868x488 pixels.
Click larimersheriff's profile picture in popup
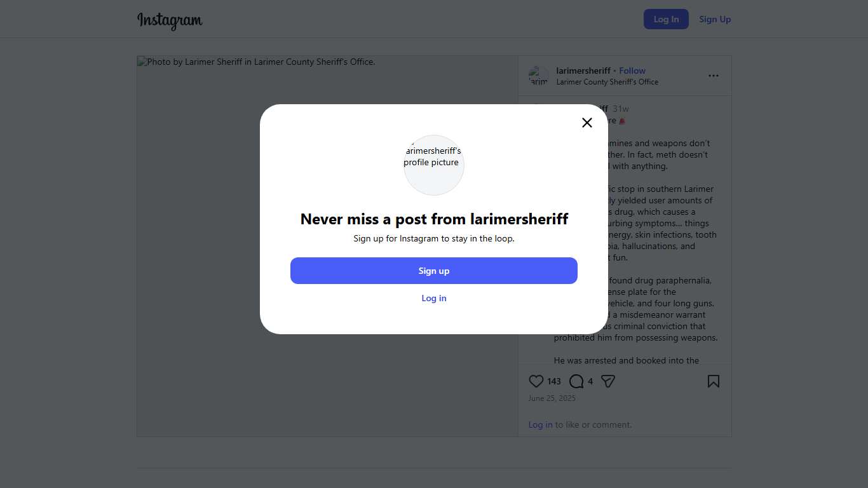click(x=434, y=165)
